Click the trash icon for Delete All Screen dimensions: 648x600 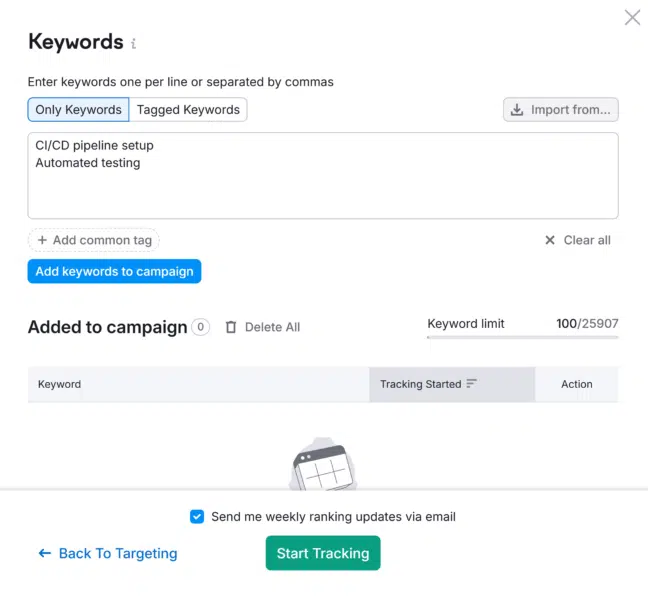(x=231, y=327)
